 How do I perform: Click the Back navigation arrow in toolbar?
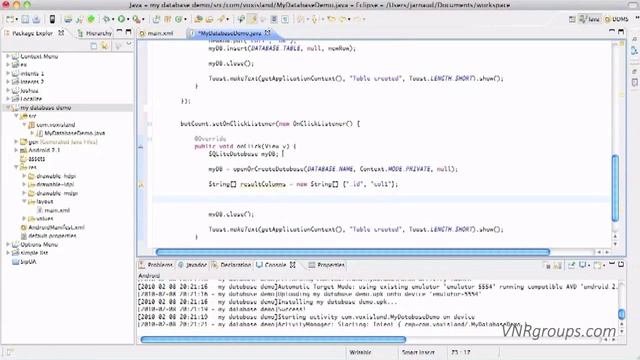[x=343, y=19]
